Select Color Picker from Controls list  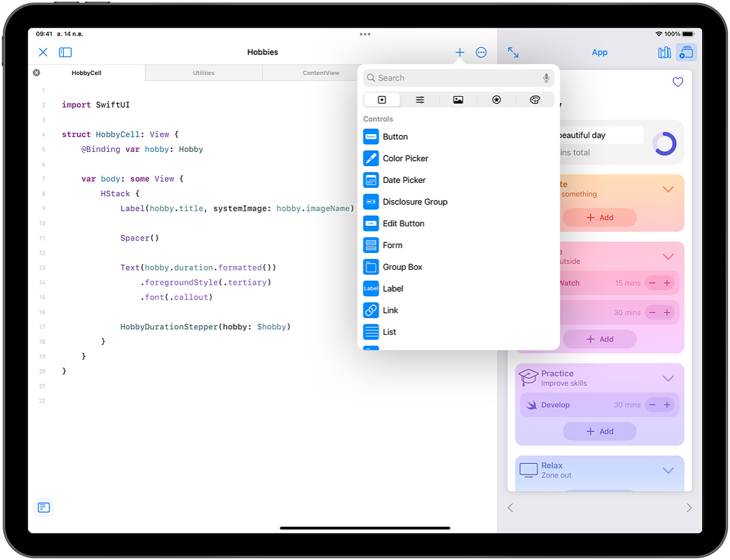(x=405, y=158)
